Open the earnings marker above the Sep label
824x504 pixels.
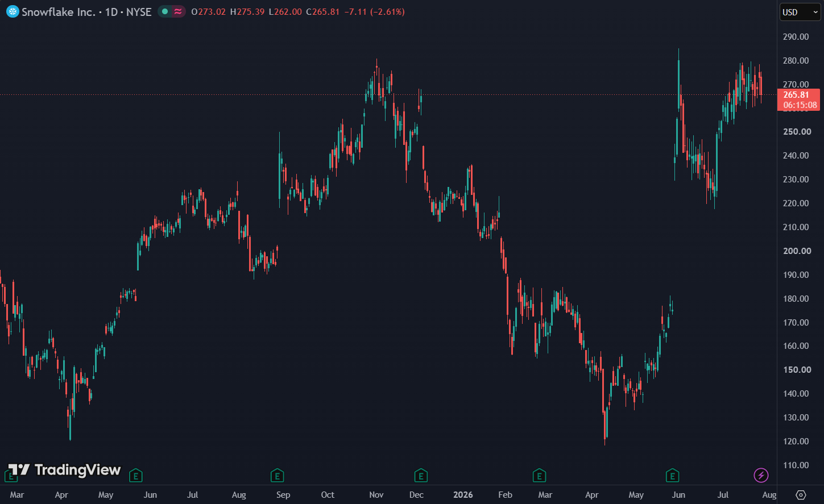(x=277, y=475)
